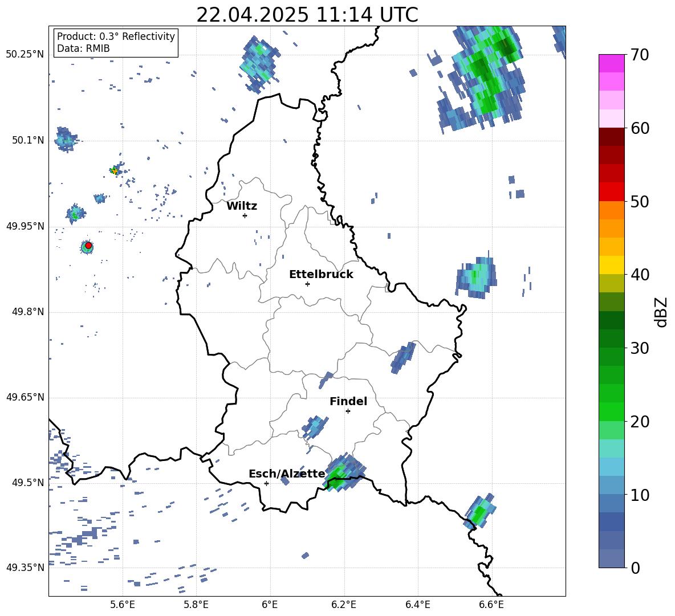Select the Wiltz station label
The image size is (675, 616).
coord(242,206)
